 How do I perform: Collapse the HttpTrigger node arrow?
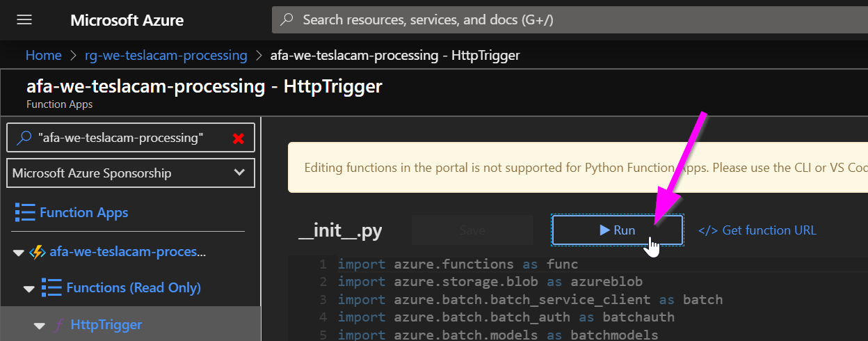point(40,325)
